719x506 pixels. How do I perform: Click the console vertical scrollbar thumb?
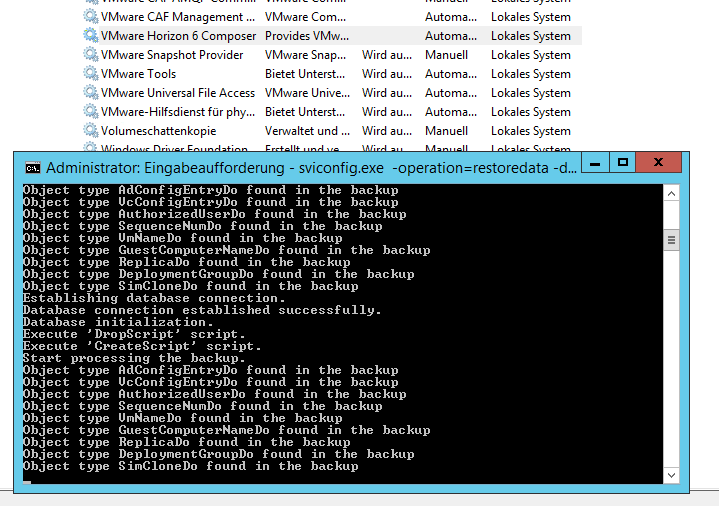click(x=671, y=240)
